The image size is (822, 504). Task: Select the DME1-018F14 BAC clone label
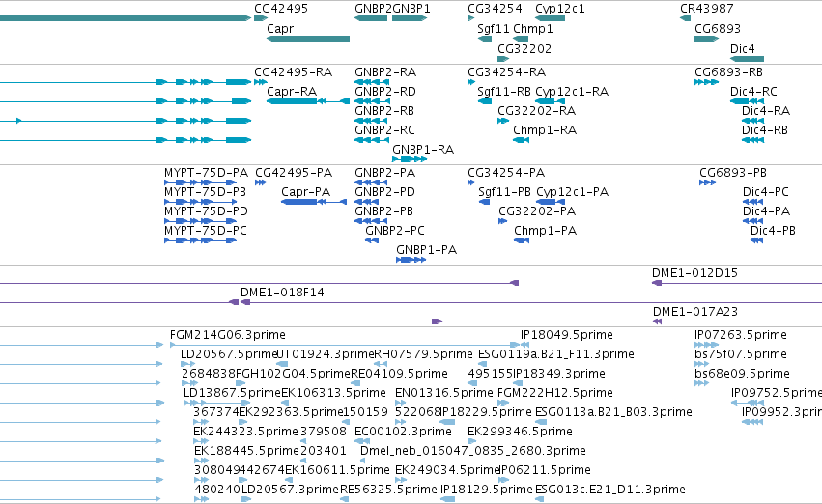click(x=282, y=293)
